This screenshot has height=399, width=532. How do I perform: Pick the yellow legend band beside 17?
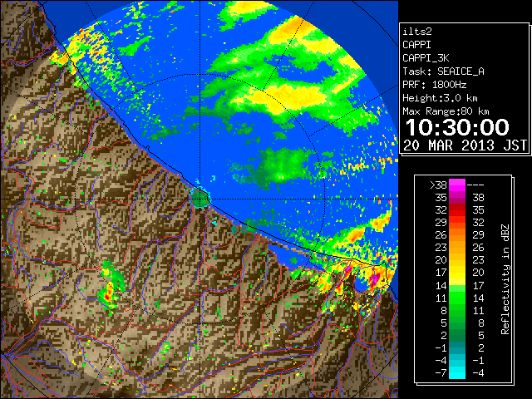[x=457, y=273]
